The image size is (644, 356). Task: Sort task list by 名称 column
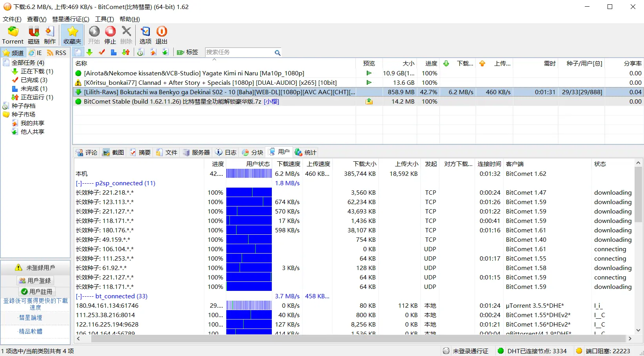coord(214,63)
